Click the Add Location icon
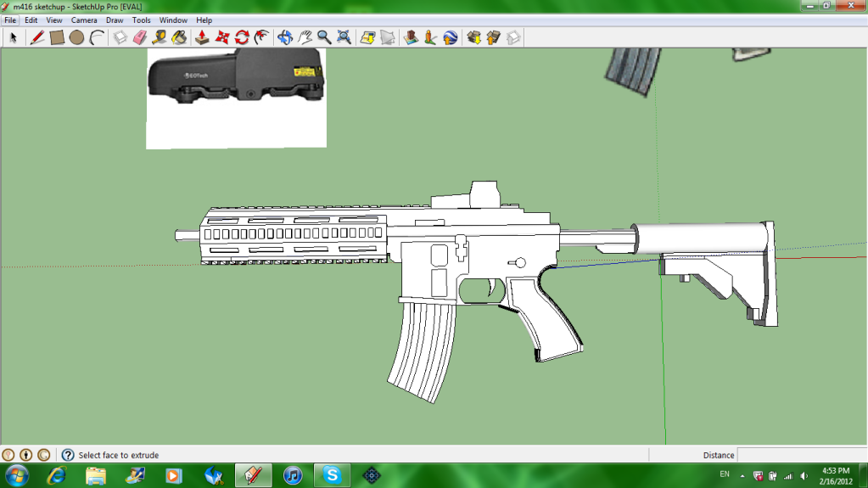Screen dimensions: 868x488 coord(367,37)
